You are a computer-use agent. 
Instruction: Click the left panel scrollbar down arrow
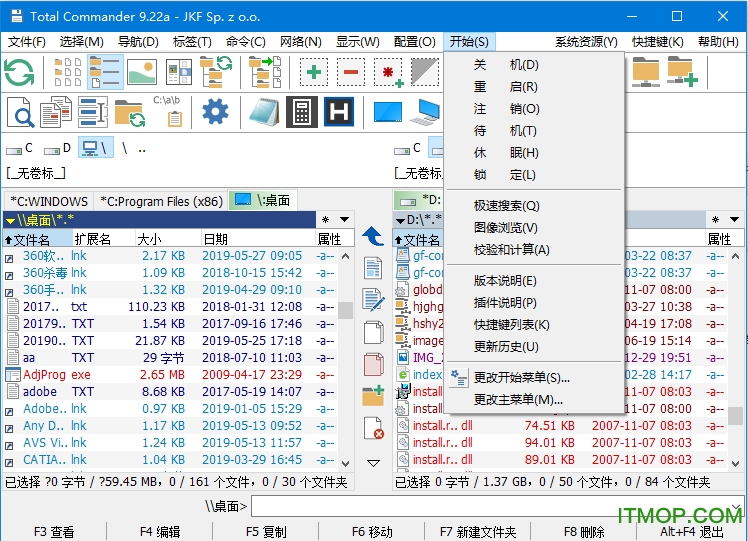346,463
